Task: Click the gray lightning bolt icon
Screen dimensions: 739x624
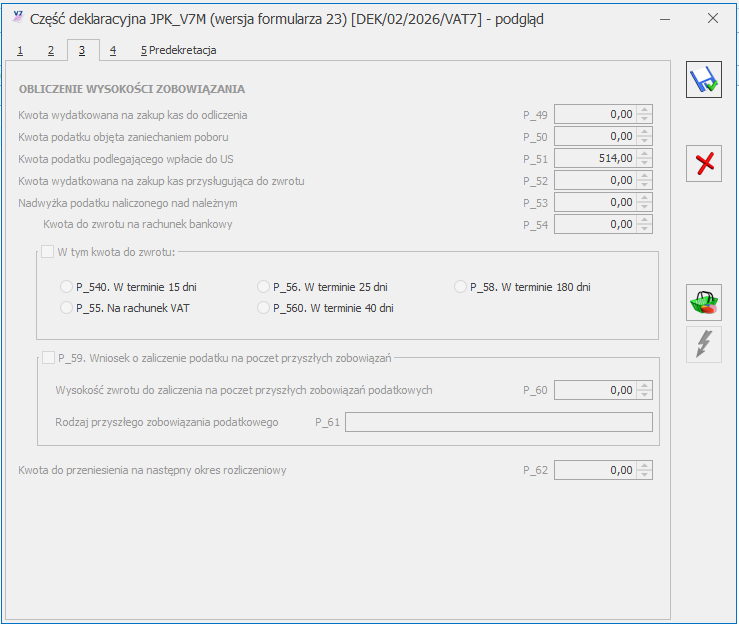Action: (703, 344)
